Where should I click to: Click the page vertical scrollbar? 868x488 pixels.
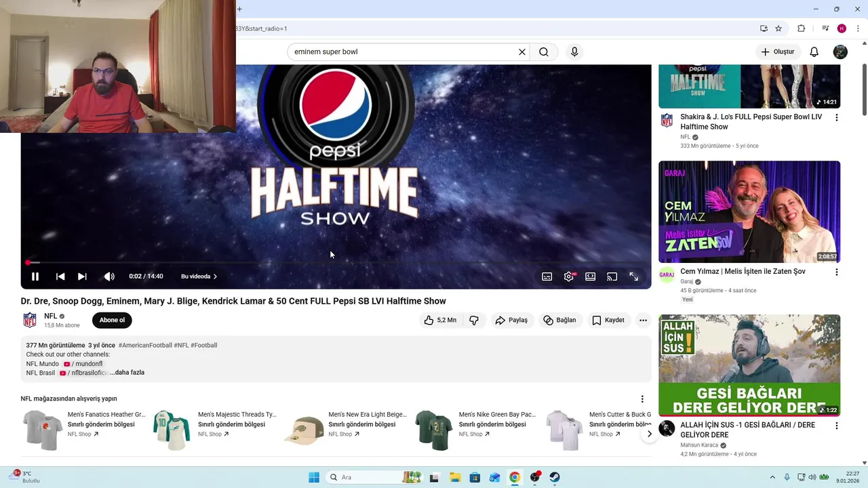(x=864, y=89)
